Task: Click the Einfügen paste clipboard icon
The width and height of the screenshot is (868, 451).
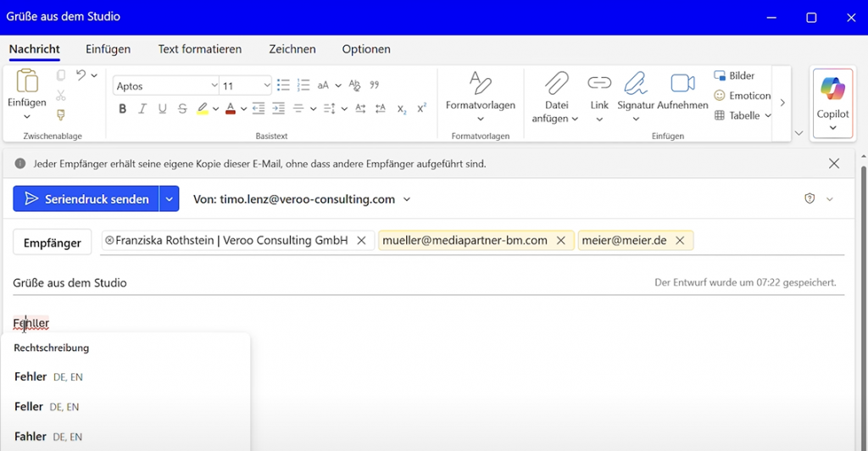Action: [x=26, y=81]
